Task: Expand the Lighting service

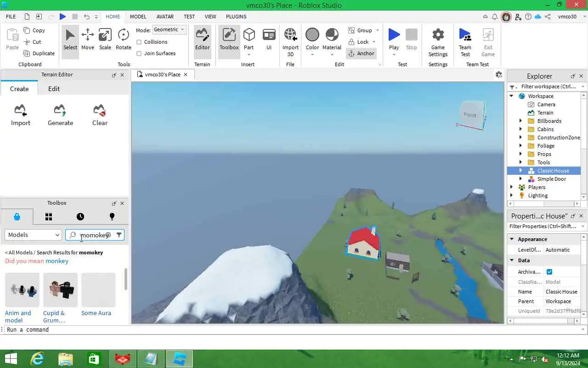Action: 511,195
